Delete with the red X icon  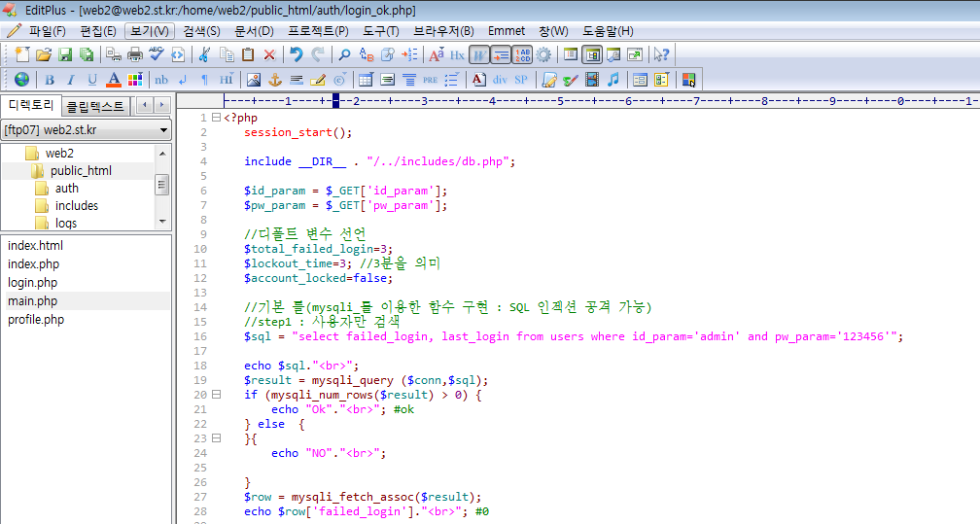269,55
